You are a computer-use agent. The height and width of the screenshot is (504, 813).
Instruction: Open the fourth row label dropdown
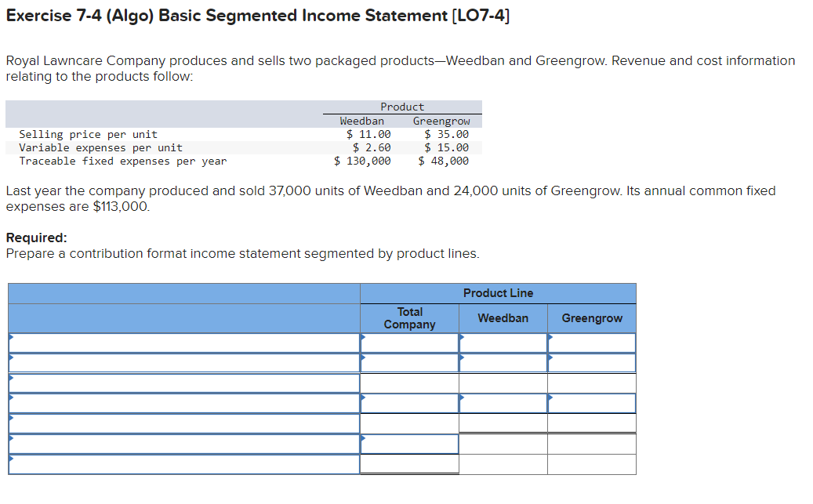click(180, 403)
